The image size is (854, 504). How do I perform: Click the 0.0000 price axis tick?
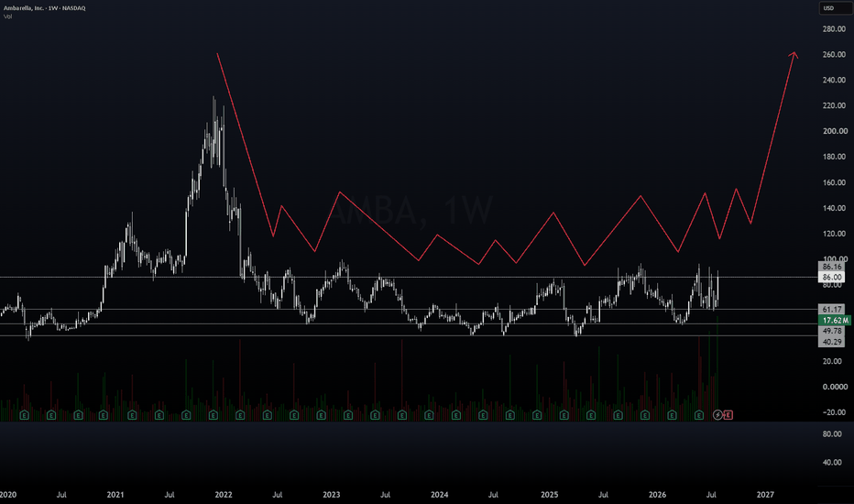(x=835, y=387)
